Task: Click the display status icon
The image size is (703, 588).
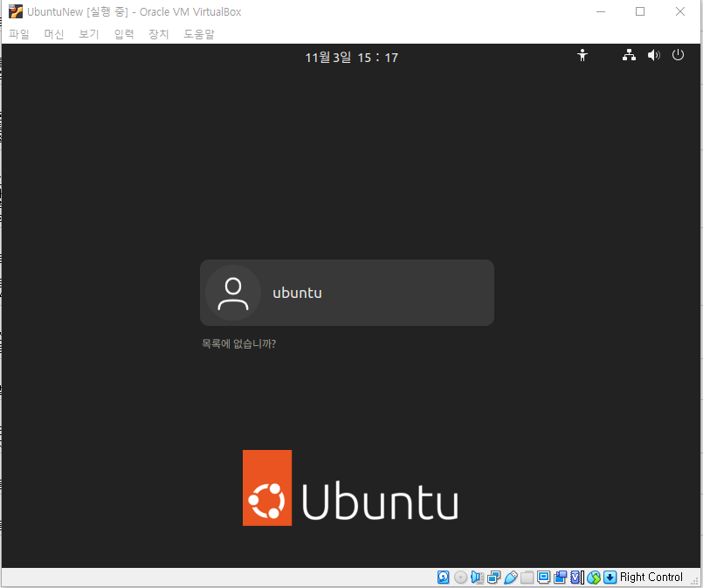Action: [543, 577]
